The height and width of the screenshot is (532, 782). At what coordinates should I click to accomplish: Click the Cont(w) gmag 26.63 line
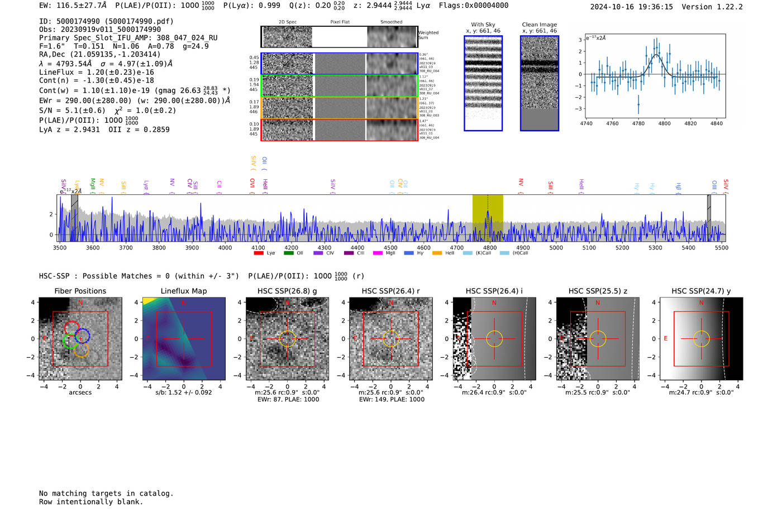click(x=135, y=90)
